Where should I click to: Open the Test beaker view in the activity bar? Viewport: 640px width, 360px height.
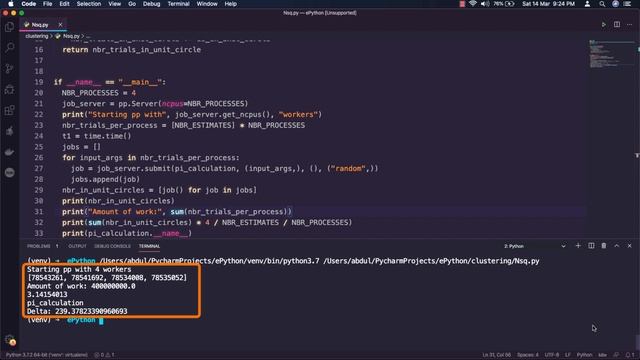tap(9, 131)
